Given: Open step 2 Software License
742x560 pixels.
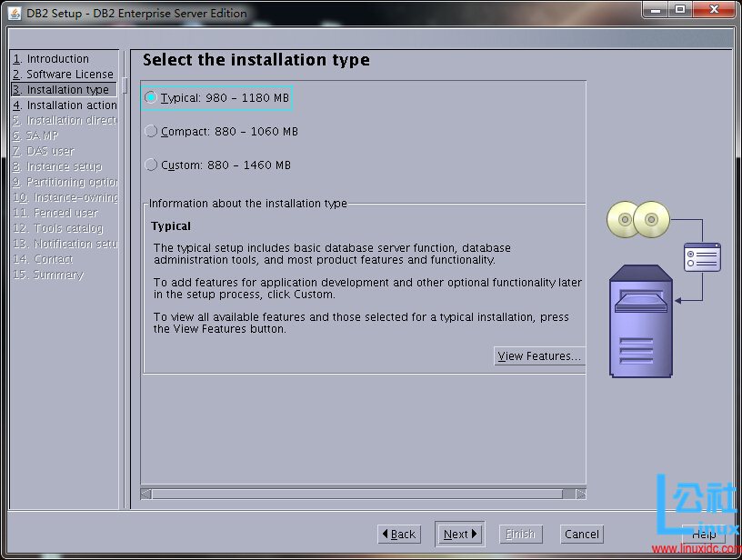Looking at the screenshot, I should [x=64, y=75].
